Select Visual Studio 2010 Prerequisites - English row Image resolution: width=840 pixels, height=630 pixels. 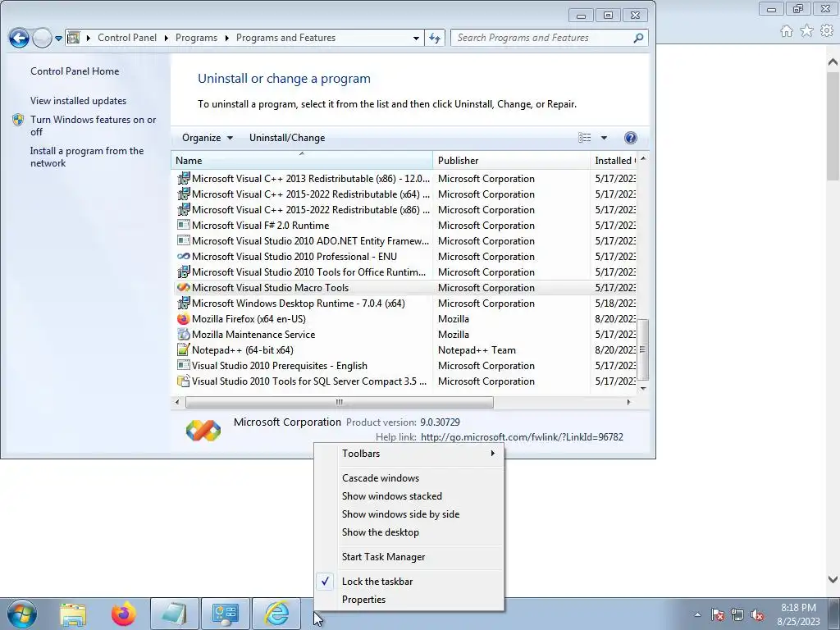click(406, 366)
